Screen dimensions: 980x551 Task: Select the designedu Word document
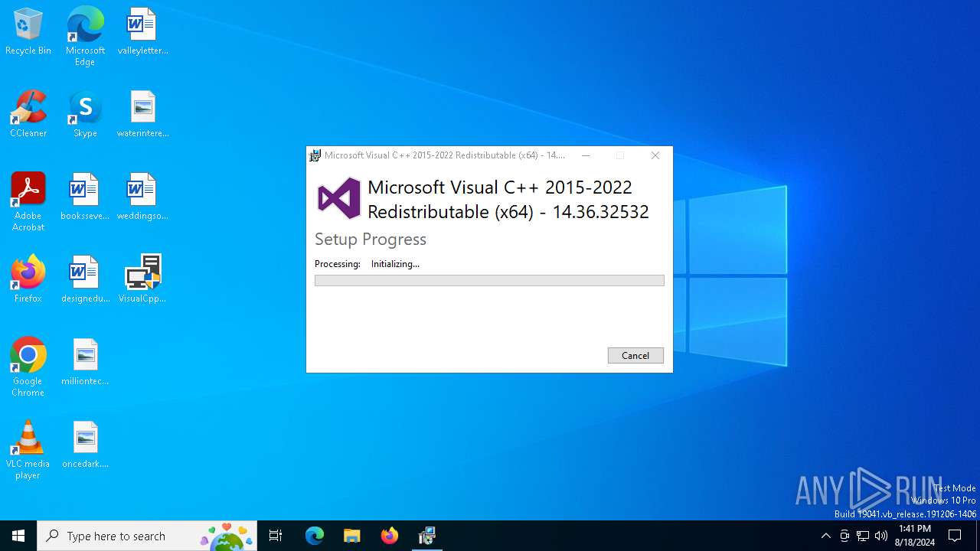click(85, 280)
